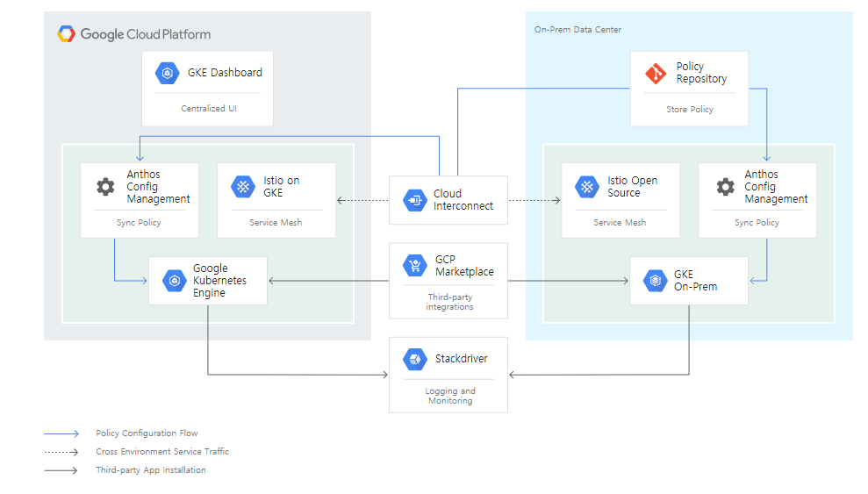Select the 'Third-party integrations' caption

click(449, 302)
